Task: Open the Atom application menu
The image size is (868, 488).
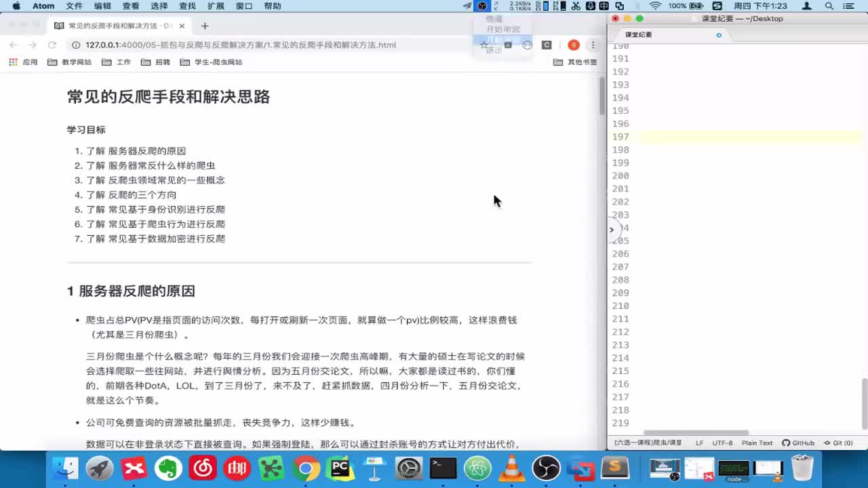Action: [43, 6]
